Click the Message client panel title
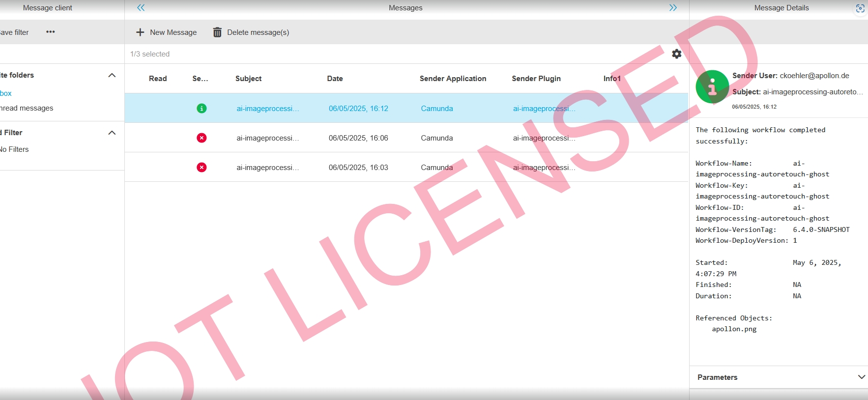The height and width of the screenshot is (400, 868). coord(48,8)
